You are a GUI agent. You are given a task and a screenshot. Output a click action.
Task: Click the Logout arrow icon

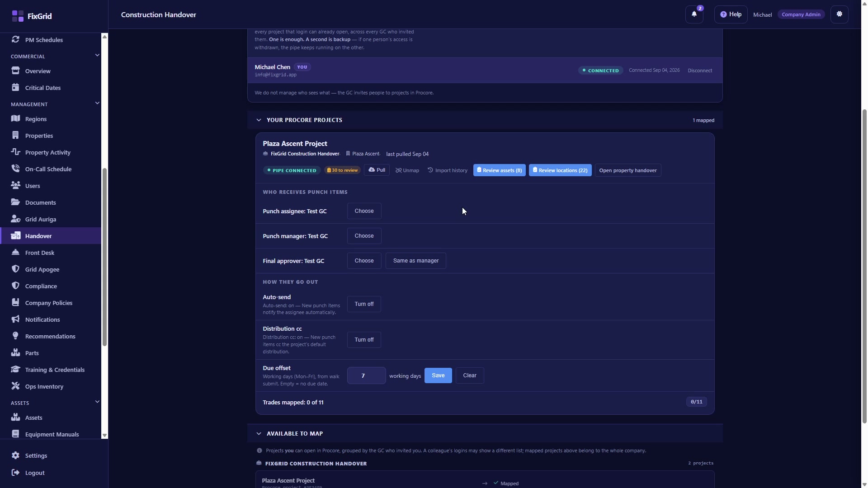(x=15, y=473)
